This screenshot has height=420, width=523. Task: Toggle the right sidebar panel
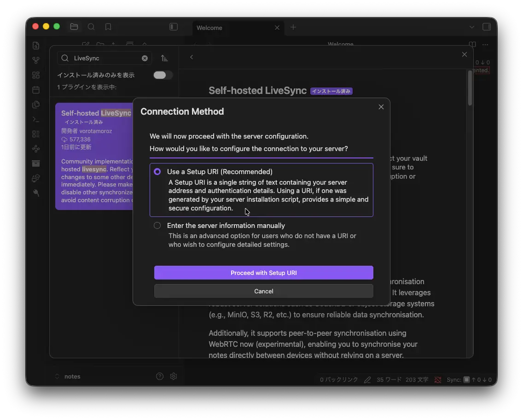487,27
